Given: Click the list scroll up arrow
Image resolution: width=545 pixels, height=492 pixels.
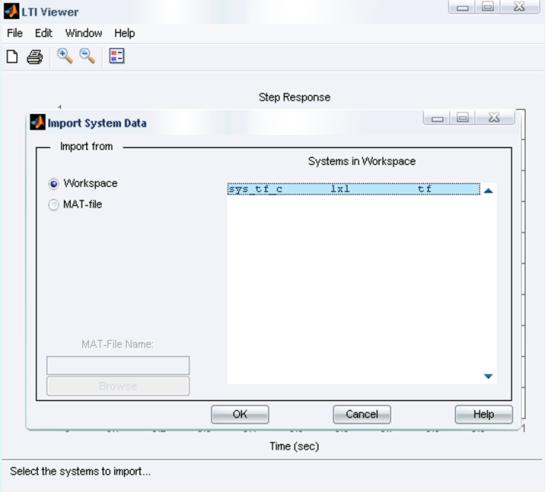Looking at the screenshot, I should tap(488, 190).
